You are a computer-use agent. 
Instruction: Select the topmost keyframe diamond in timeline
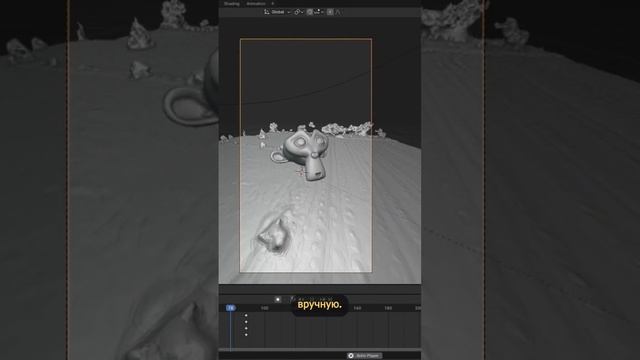coord(246,316)
